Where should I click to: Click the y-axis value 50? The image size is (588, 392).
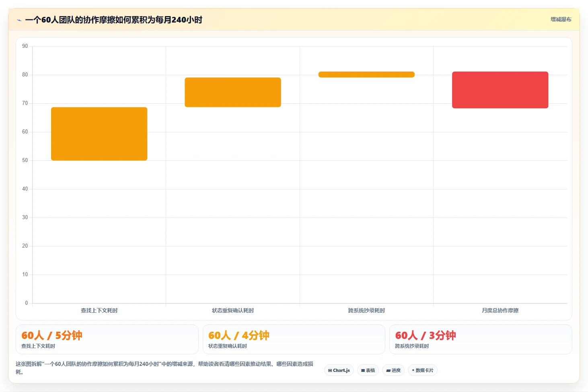25,160
